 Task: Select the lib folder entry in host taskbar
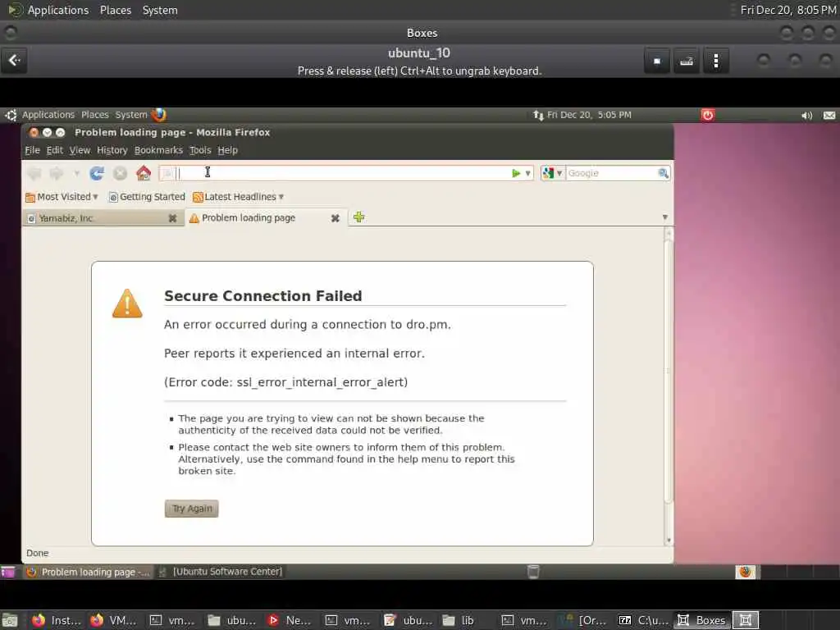coord(458,620)
